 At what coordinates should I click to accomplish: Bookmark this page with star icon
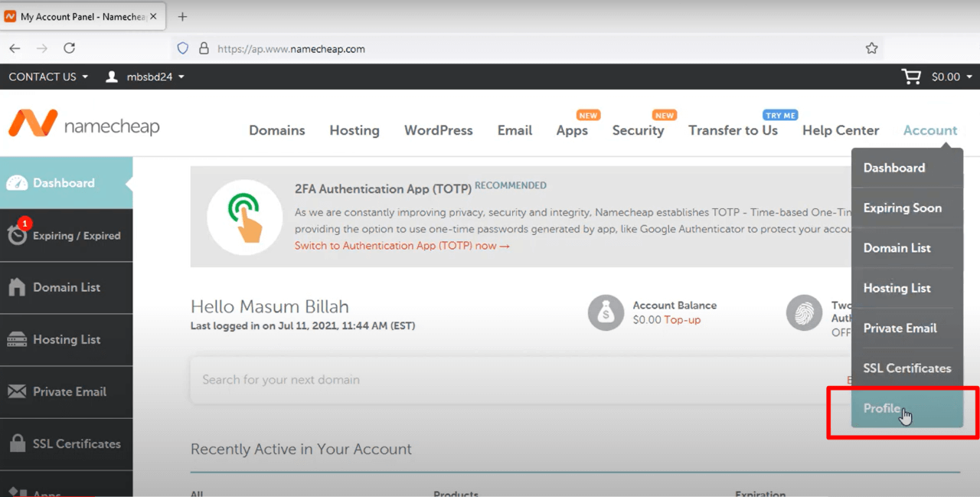pyautogui.click(x=871, y=48)
